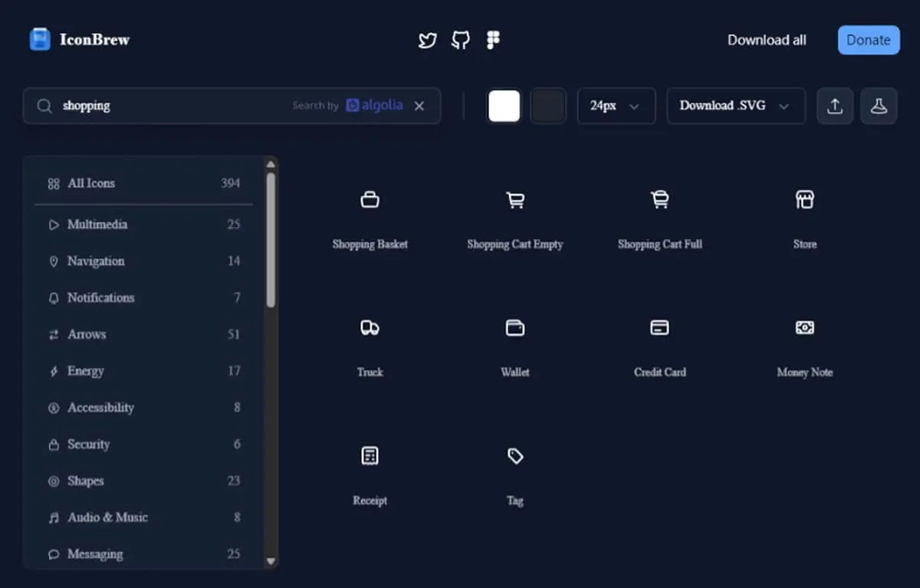The image size is (920, 588).
Task: Select the Shopping Cart Full icon
Action: 659,200
